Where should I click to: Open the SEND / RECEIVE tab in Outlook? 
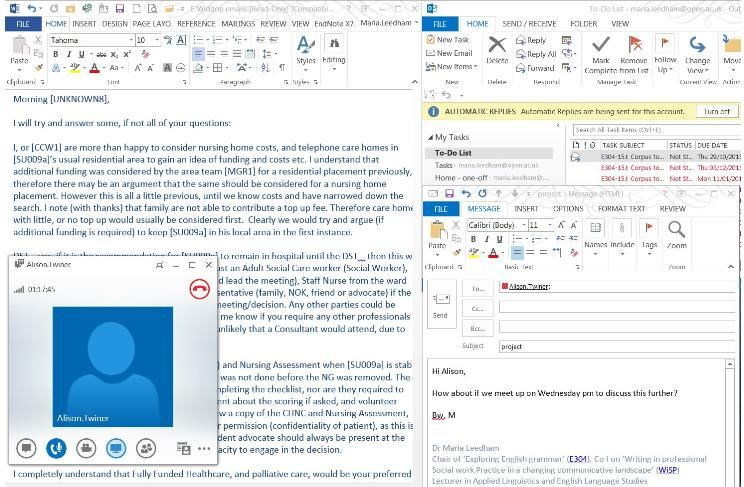(x=529, y=24)
